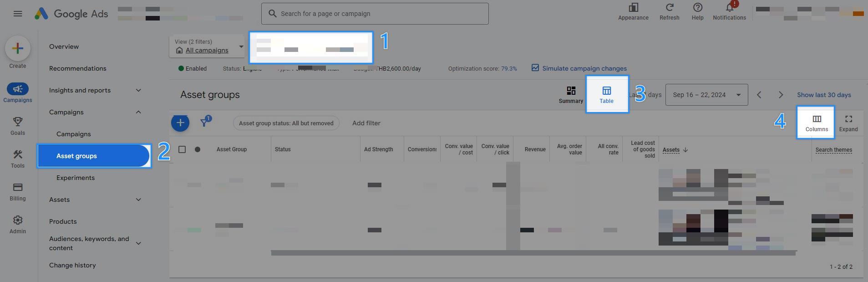The width and height of the screenshot is (868, 282).
Task: Go to Campaigns in sidebar rail
Action: tap(18, 92)
